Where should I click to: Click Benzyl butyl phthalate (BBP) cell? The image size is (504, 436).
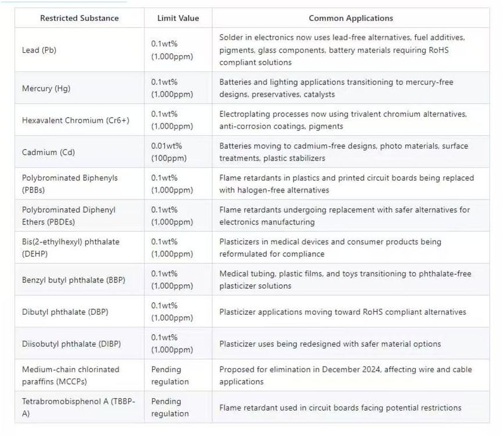pos(74,280)
